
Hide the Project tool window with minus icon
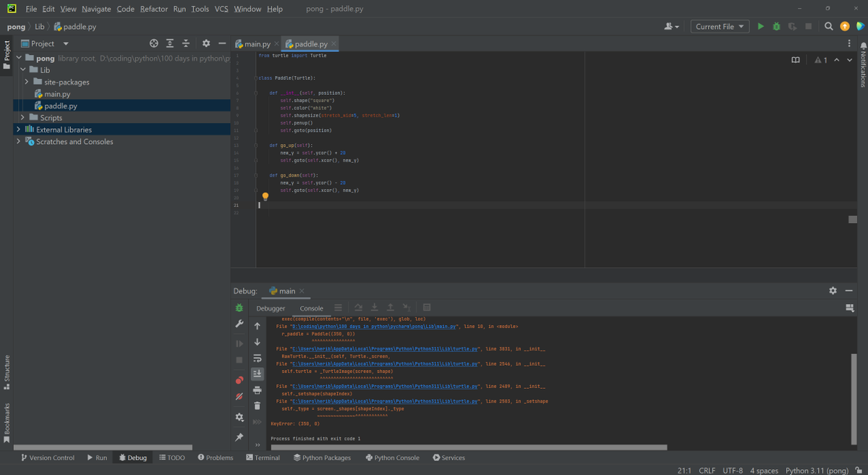222,43
